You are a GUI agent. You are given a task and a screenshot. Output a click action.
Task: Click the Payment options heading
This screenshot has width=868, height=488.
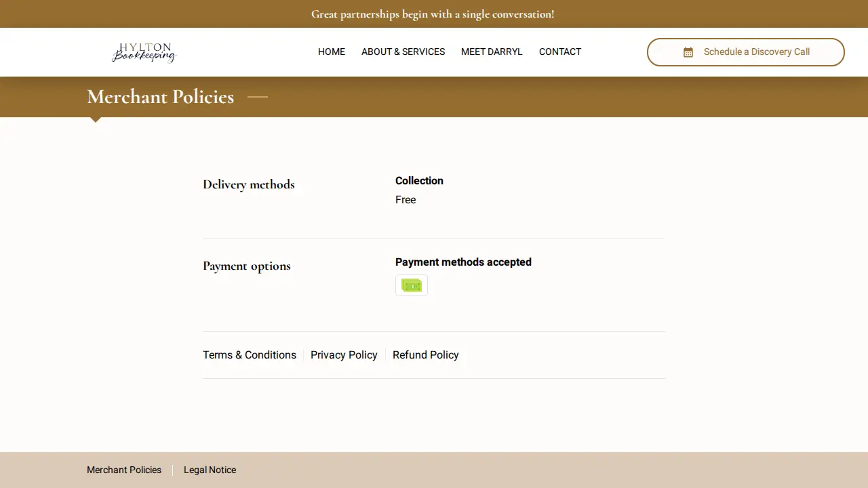[x=247, y=266]
